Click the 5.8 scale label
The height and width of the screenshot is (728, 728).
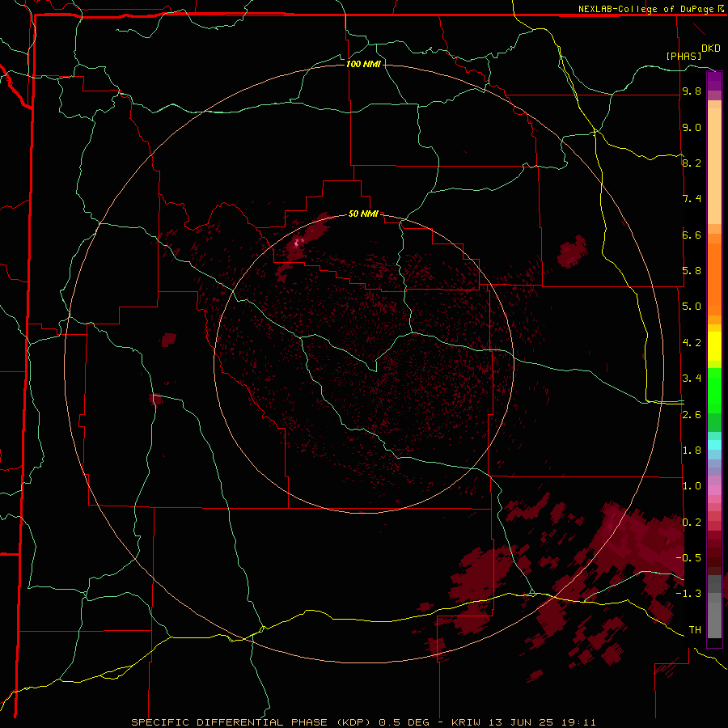[692, 271]
